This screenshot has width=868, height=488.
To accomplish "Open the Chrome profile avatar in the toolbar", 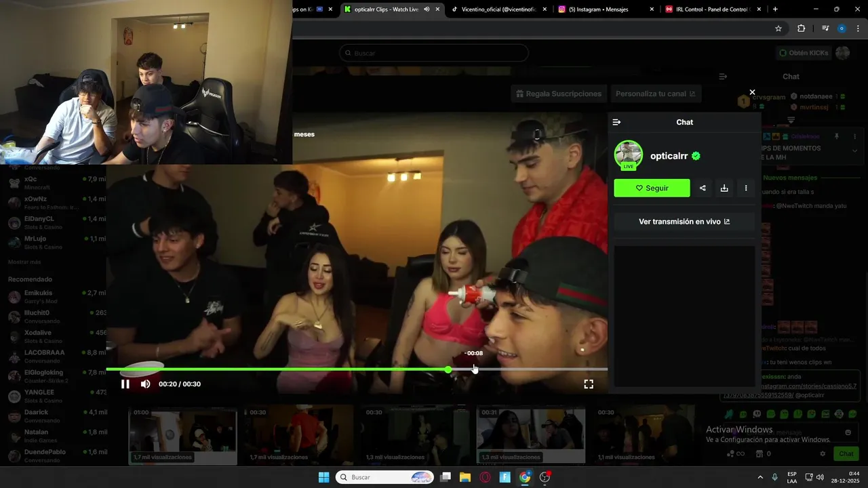I will pyautogui.click(x=842, y=28).
